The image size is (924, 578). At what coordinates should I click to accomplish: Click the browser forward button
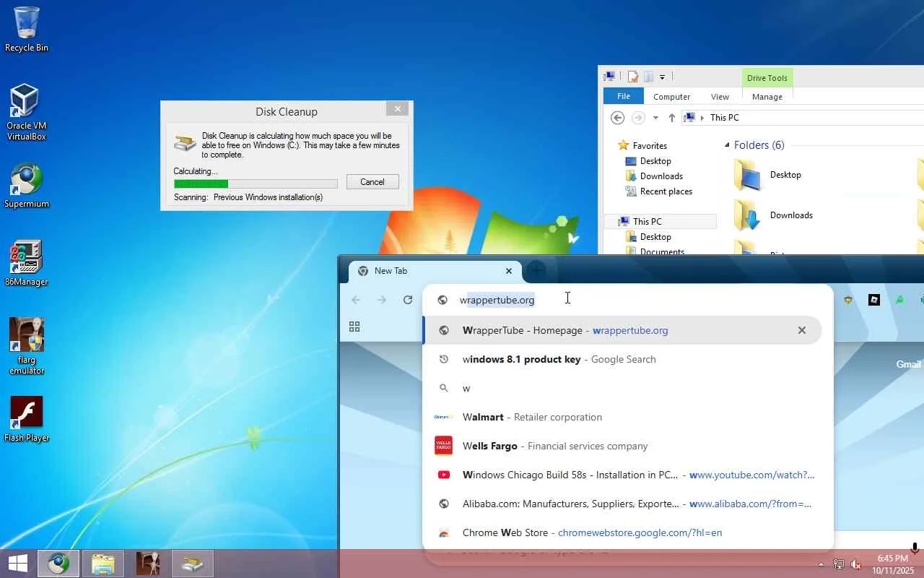click(382, 300)
